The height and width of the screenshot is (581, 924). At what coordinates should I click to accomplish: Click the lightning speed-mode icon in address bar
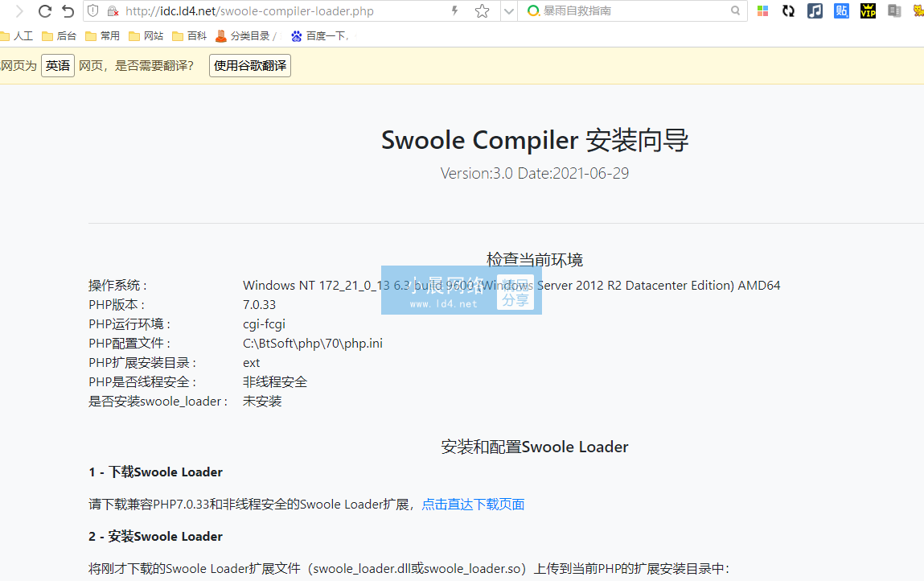coord(455,10)
